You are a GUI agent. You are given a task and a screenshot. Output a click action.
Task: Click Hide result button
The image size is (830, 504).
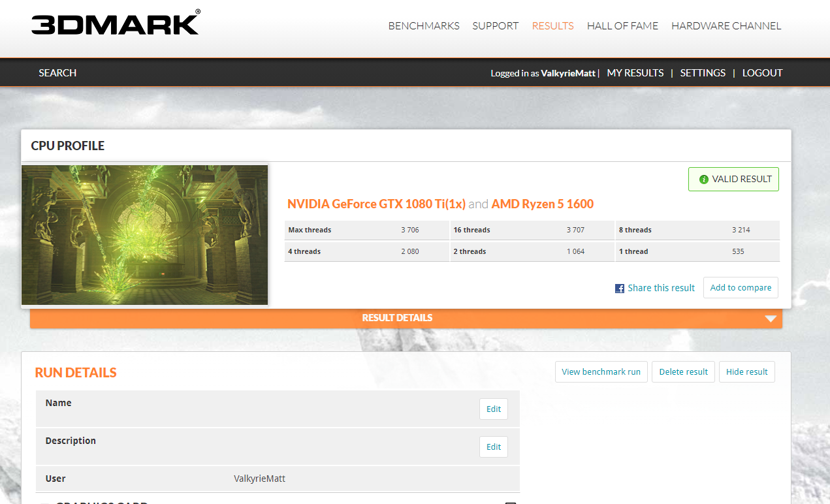[x=746, y=372]
